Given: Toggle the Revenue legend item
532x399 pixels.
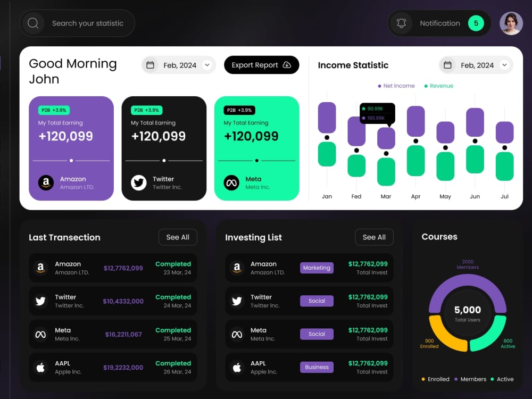Looking at the screenshot, I should point(439,86).
